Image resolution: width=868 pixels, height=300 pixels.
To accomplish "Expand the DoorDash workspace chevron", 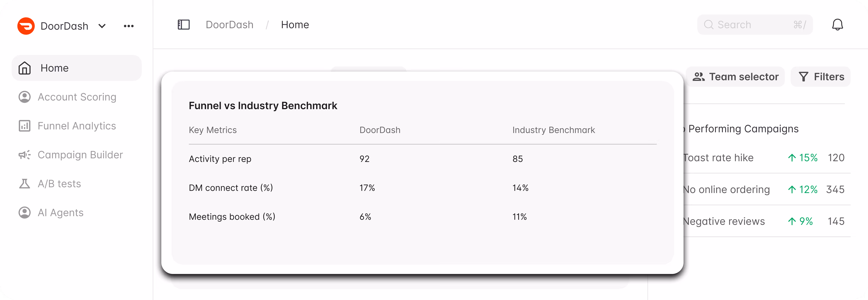I will (x=102, y=26).
